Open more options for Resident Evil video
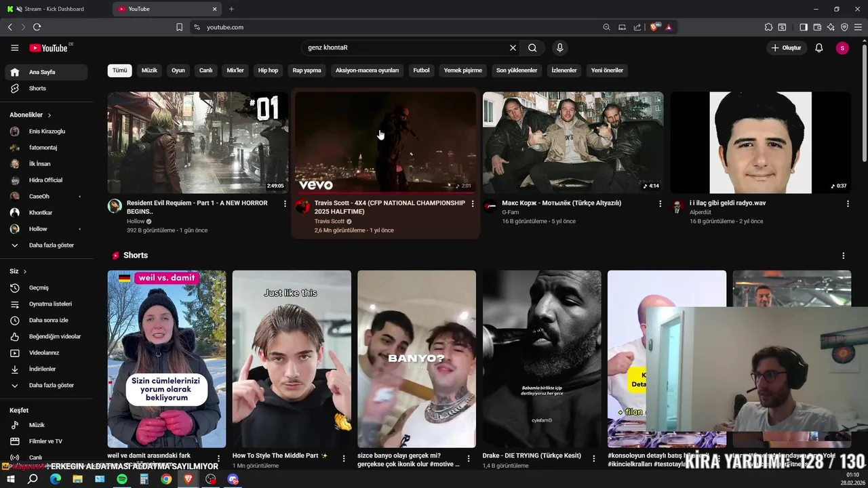The height and width of the screenshot is (488, 868). (x=285, y=203)
